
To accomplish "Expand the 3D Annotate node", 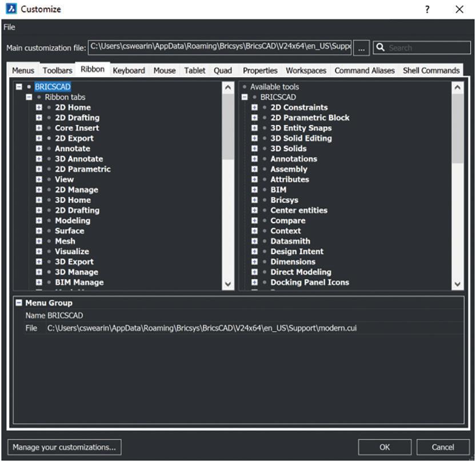I will pos(39,159).
